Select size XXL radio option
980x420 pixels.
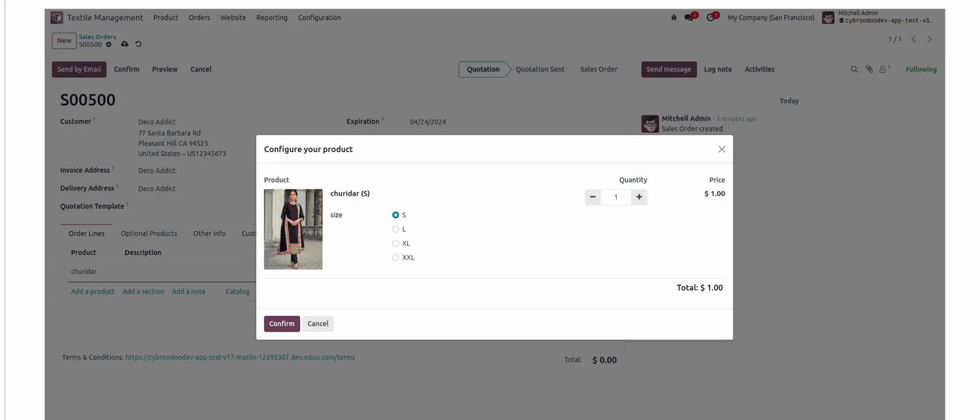click(396, 258)
